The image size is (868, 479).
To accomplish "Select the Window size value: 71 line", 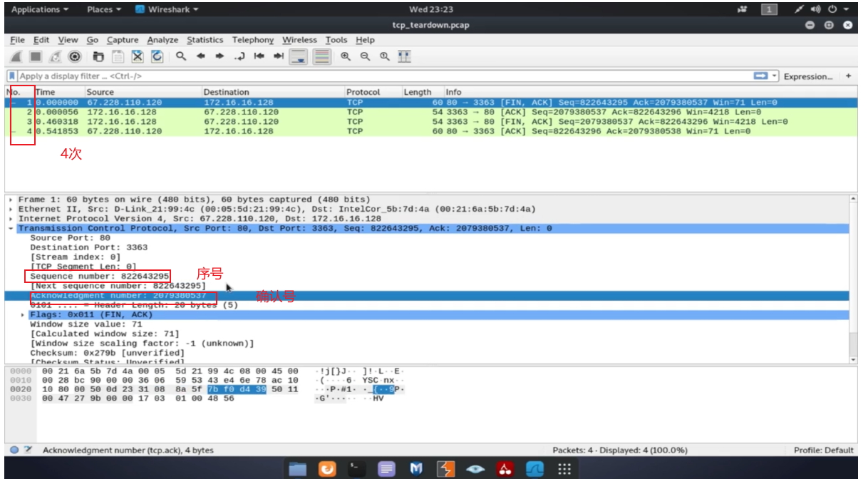I will 86,324.
